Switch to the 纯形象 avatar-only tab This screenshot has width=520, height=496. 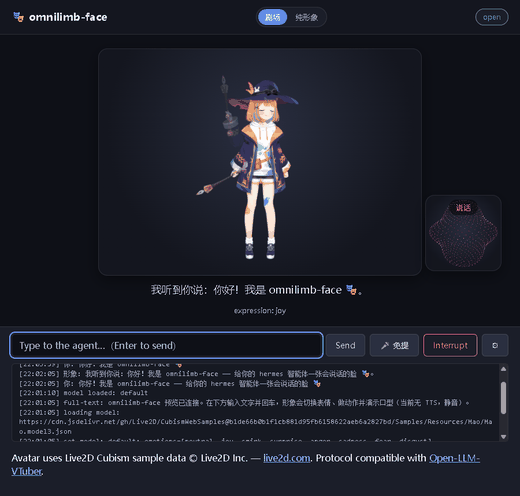point(306,17)
